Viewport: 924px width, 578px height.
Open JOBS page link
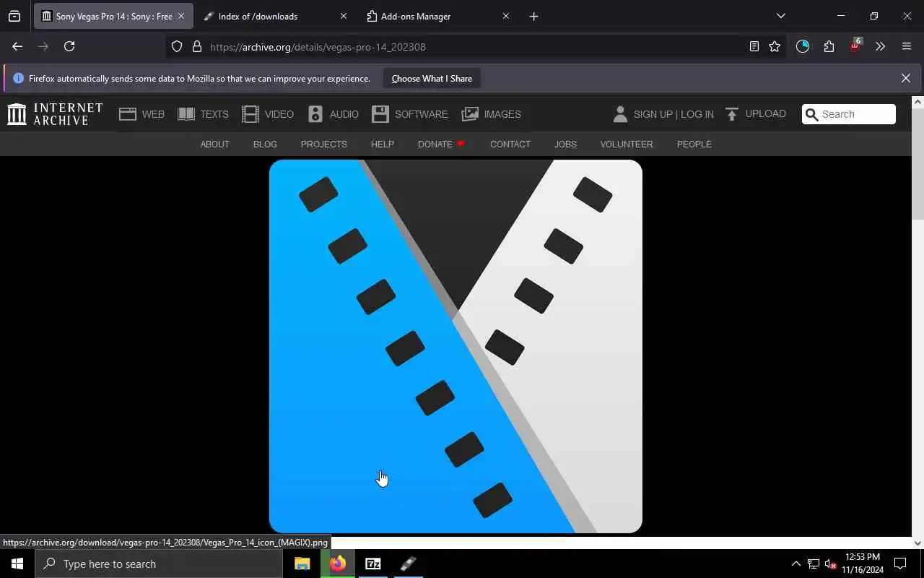click(565, 144)
